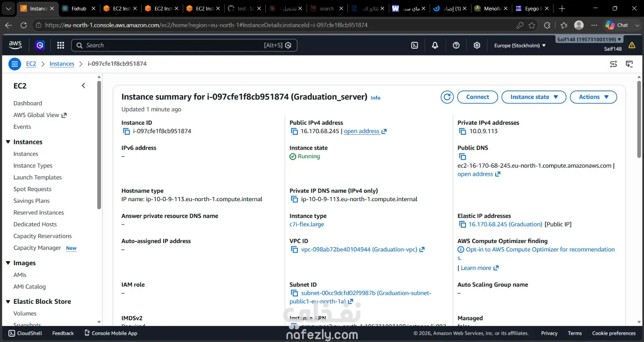Switch to the Eyego browser tab
This screenshot has width=644, height=342.
[x=532, y=8]
